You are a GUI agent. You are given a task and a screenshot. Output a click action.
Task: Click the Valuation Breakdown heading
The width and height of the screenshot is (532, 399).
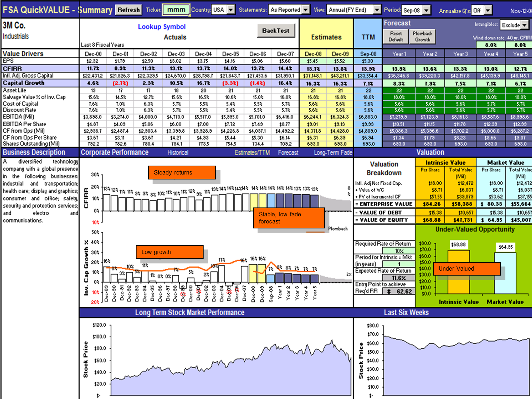(x=384, y=168)
